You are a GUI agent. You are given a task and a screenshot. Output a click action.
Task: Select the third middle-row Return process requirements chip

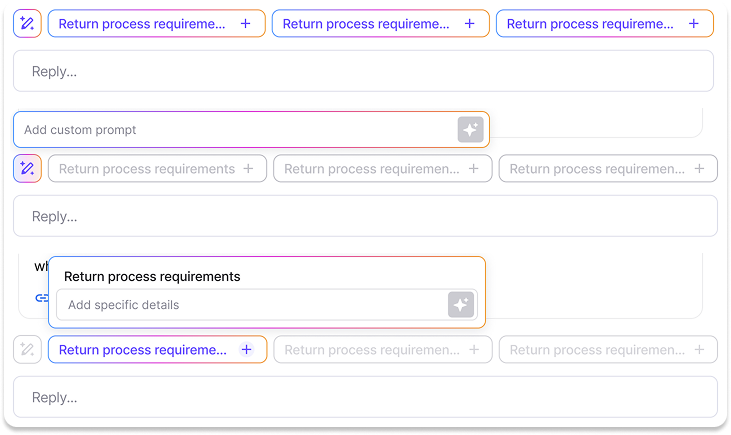[597, 169]
